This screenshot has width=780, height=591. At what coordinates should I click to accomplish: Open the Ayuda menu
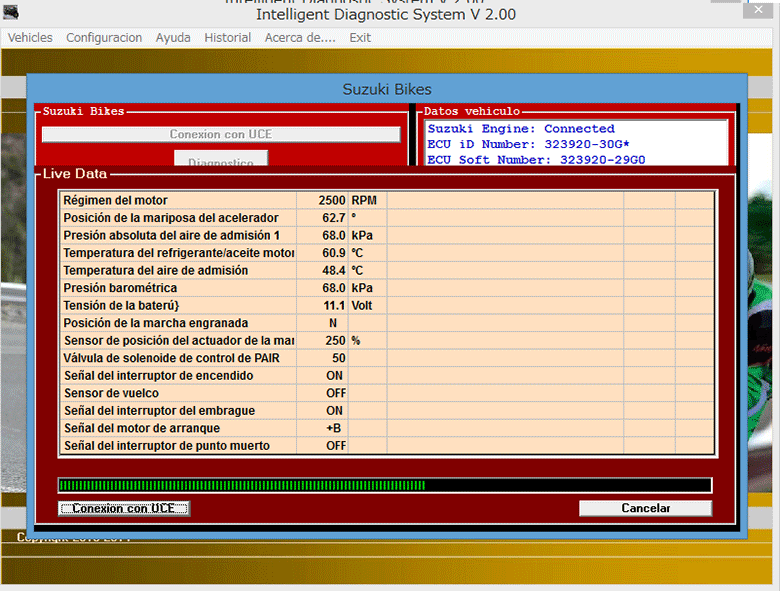[173, 38]
